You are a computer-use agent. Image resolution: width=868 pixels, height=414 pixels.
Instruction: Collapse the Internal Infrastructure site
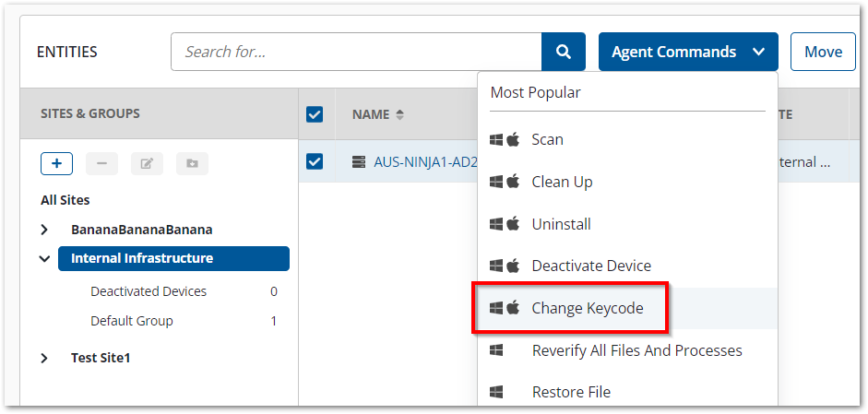pyautogui.click(x=44, y=259)
